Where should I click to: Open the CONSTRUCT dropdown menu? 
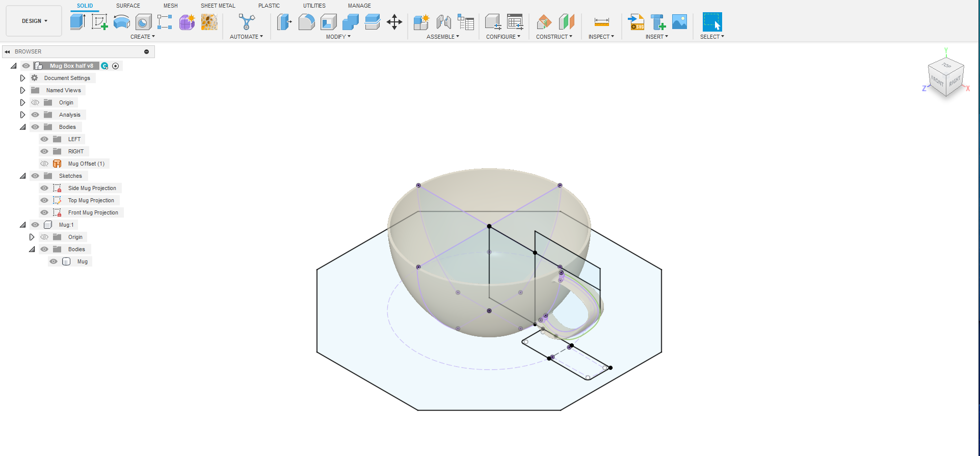coord(554,37)
